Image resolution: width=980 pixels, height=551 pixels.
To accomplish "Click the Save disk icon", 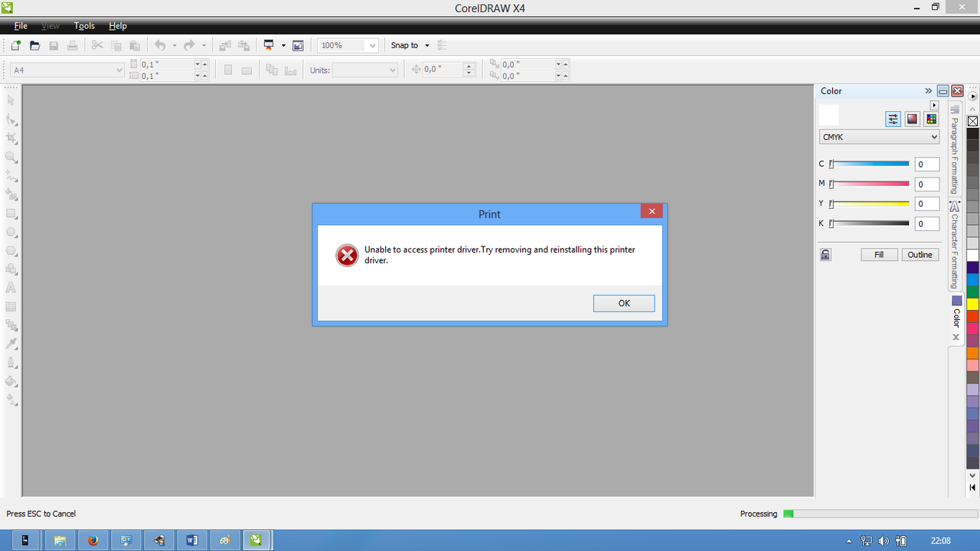I will click(54, 46).
